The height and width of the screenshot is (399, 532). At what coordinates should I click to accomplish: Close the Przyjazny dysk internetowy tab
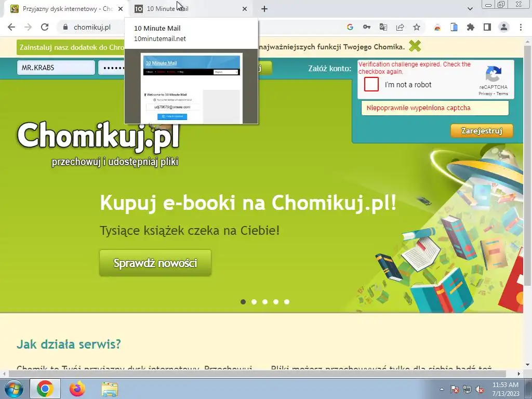tap(121, 9)
